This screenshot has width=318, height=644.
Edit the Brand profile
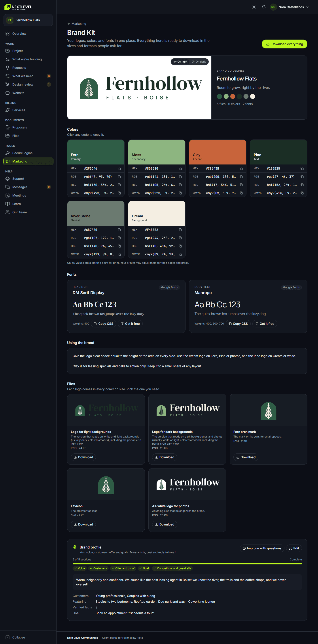294,548
